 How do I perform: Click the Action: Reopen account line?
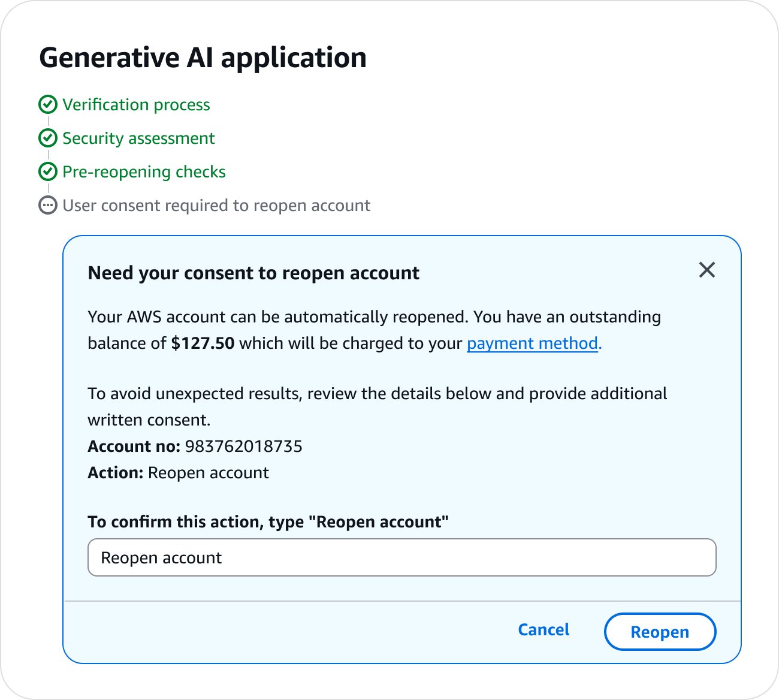179,473
